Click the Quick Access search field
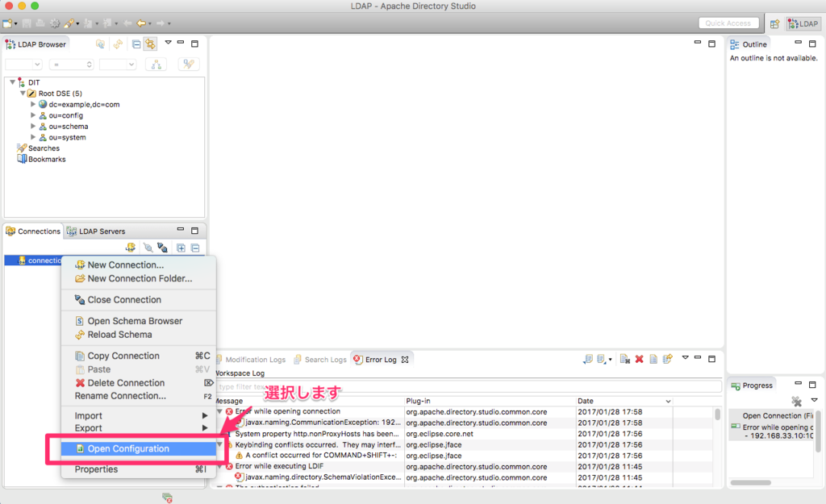Image resolution: width=826 pixels, height=504 pixels. (728, 23)
